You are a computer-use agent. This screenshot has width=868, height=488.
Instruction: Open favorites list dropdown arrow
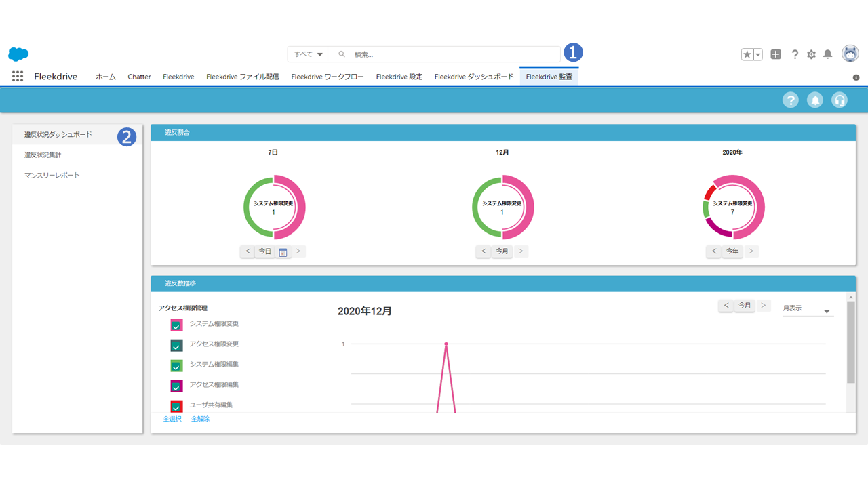(758, 55)
